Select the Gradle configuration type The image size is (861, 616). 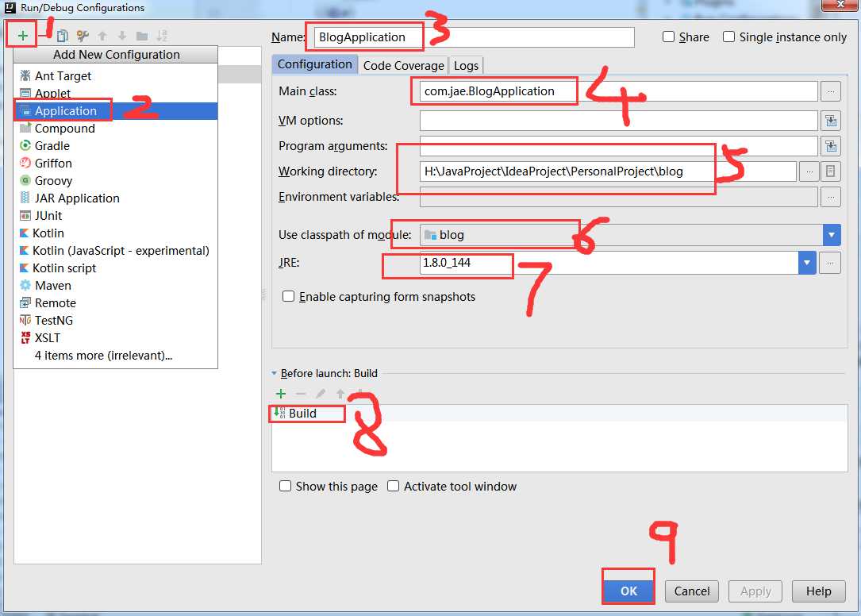click(x=115, y=146)
